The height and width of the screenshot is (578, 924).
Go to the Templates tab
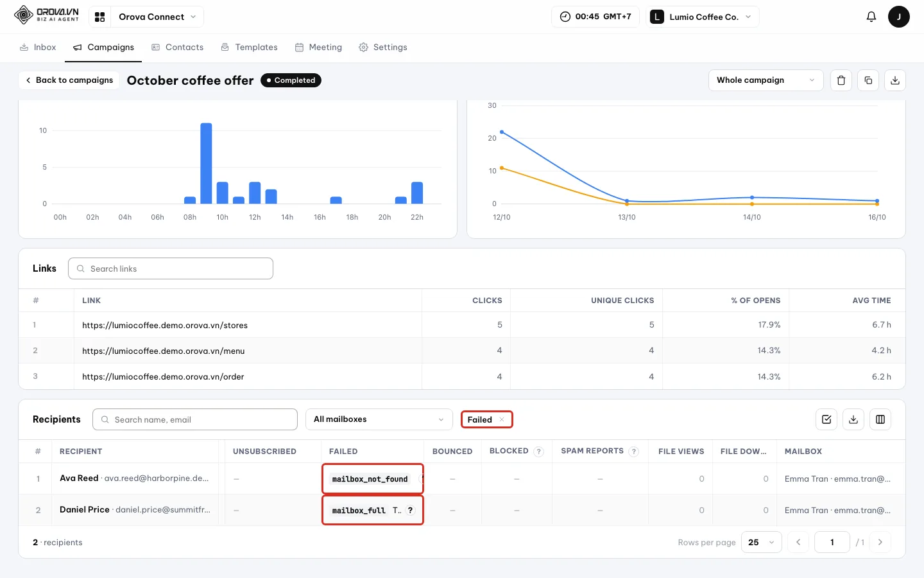click(249, 48)
